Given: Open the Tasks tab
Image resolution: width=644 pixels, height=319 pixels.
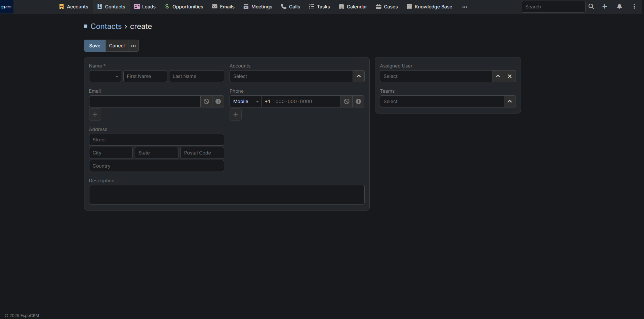Looking at the screenshot, I should point(319,7).
